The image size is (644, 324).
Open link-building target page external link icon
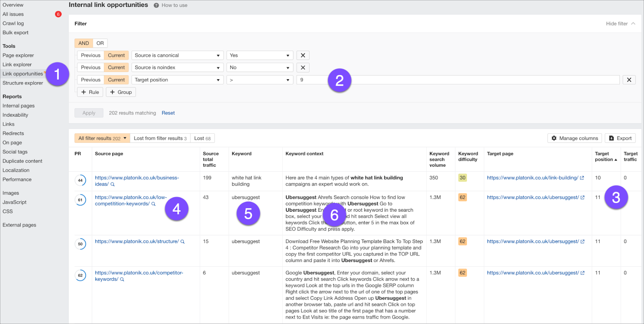(582, 178)
